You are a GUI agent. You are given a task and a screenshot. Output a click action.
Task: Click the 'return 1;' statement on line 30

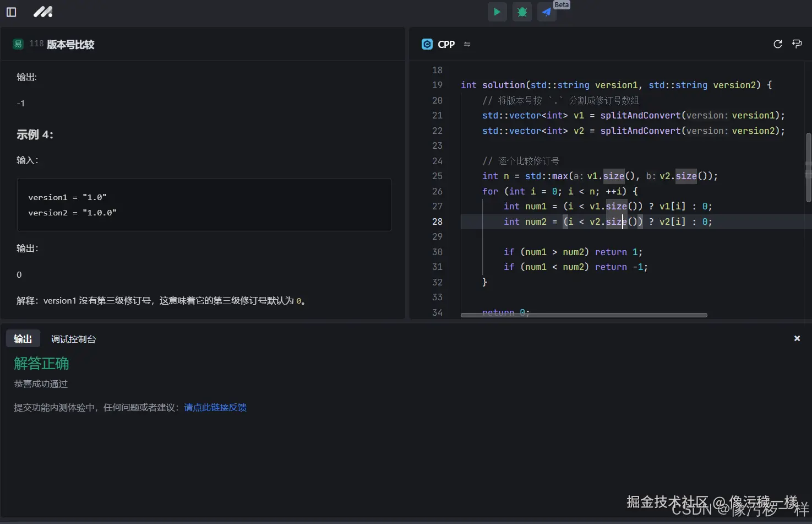point(619,252)
